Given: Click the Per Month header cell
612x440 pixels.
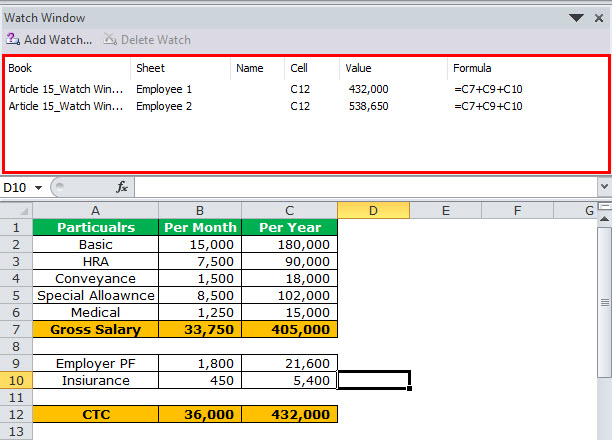Looking at the screenshot, I should (200, 228).
